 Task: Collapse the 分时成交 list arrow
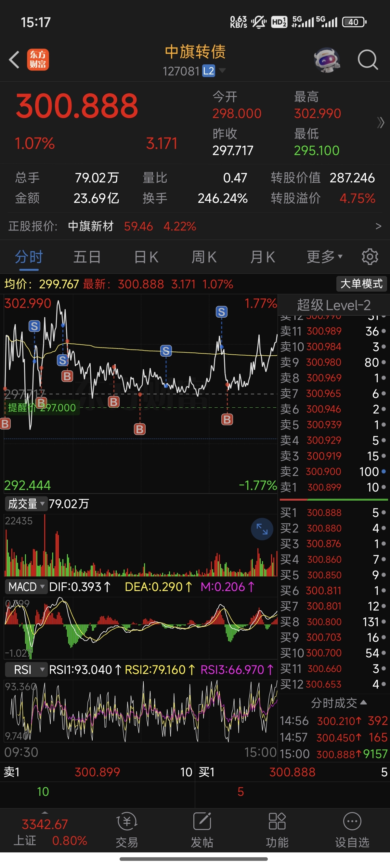pyautogui.click(x=363, y=703)
